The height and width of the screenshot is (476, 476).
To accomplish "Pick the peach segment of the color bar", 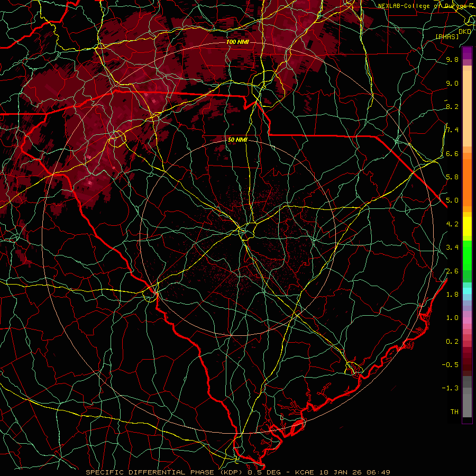I will (467, 108).
